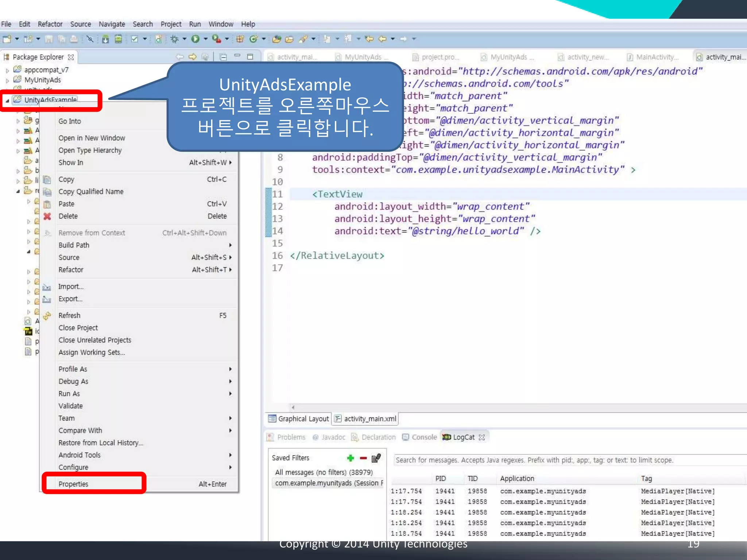The width and height of the screenshot is (747, 560).
Task: Click the Last Edit Location icon
Action: (x=369, y=39)
